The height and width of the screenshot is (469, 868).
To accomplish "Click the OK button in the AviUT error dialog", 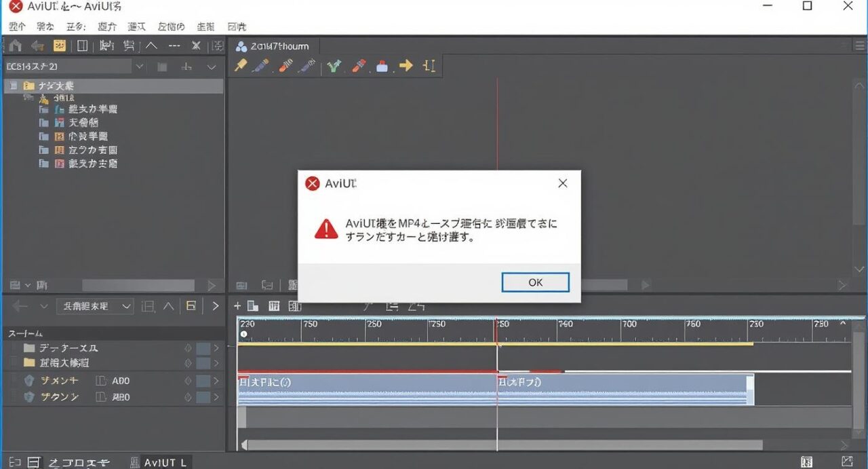I will (x=535, y=282).
